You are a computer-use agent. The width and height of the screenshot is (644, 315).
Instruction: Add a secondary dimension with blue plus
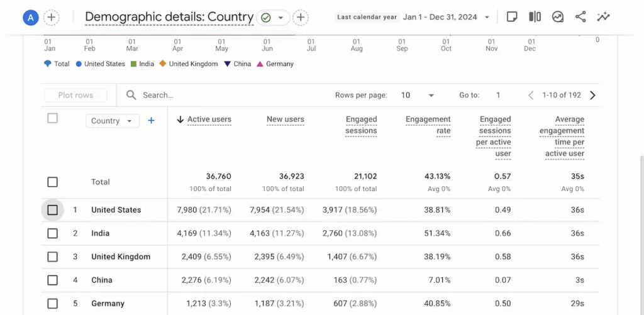pos(151,121)
